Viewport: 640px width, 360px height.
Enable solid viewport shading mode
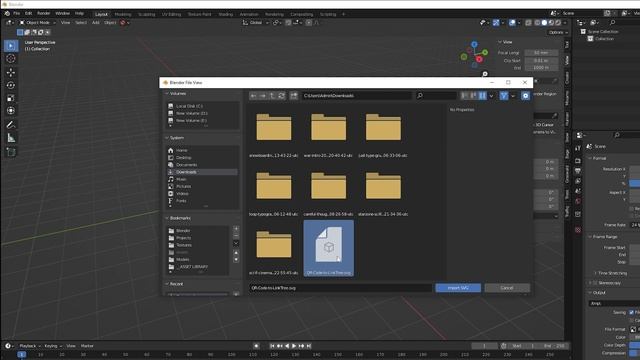click(x=544, y=23)
